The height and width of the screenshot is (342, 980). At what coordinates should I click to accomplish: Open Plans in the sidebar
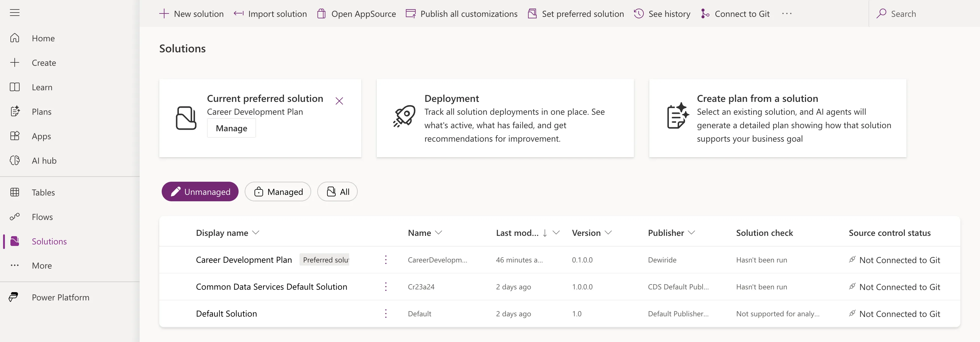41,112
